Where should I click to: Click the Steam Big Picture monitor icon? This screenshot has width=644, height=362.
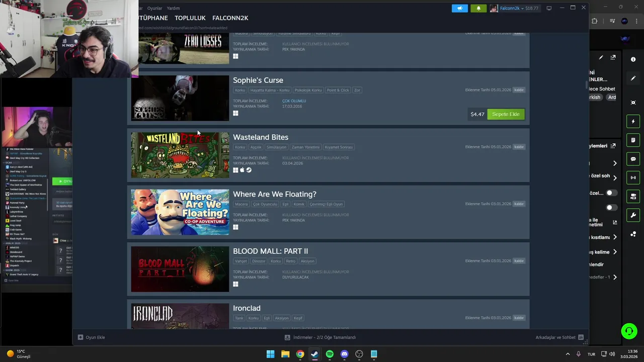point(549,8)
